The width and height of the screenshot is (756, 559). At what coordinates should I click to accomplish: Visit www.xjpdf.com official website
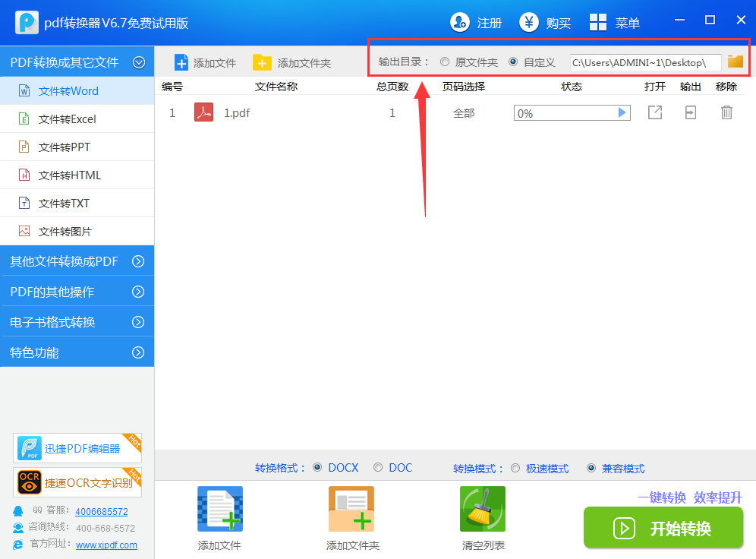pyautogui.click(x=106, y=545)
